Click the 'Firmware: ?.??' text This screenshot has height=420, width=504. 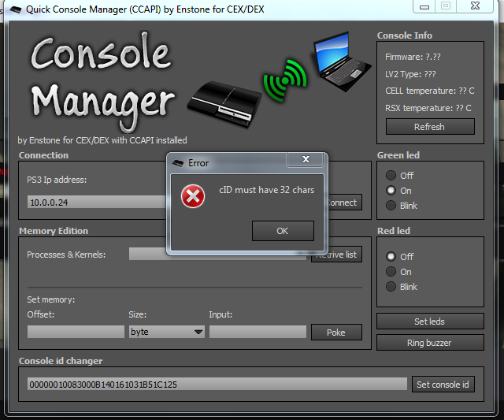(x=413, y=57)
